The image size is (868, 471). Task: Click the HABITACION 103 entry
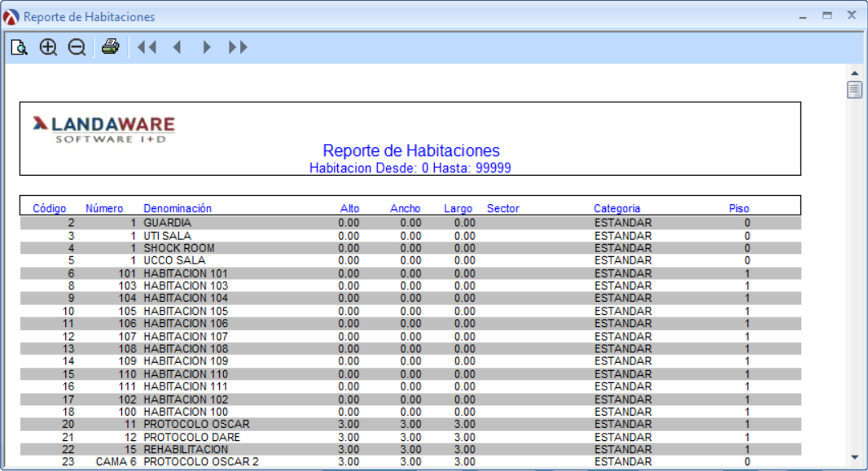pos(186,286)
